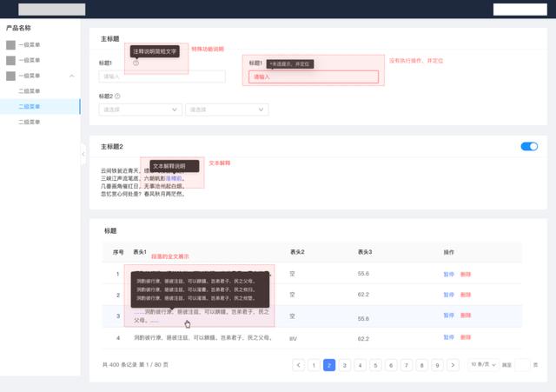Select page 4 in pagination

click(x=361, y=365)
